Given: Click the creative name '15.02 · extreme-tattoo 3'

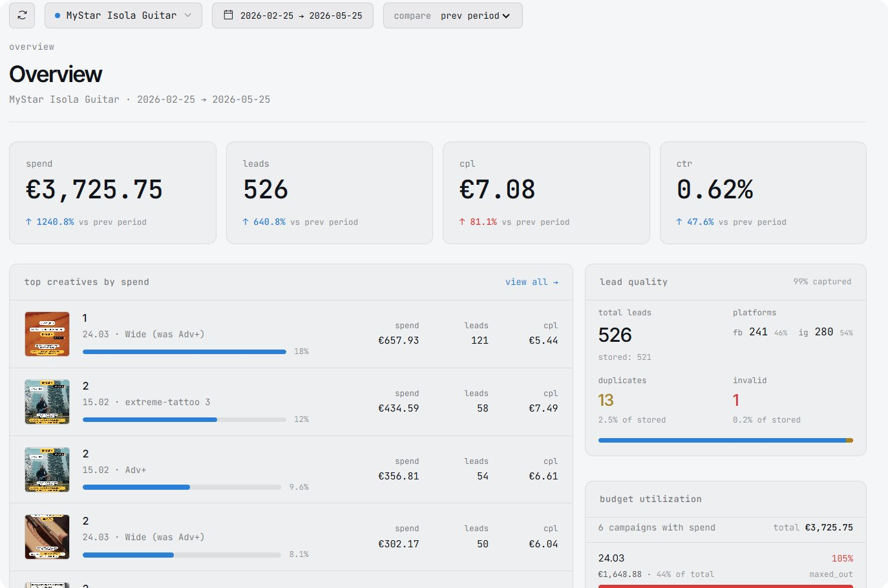Looking at the screenshot, I should 147,403.
